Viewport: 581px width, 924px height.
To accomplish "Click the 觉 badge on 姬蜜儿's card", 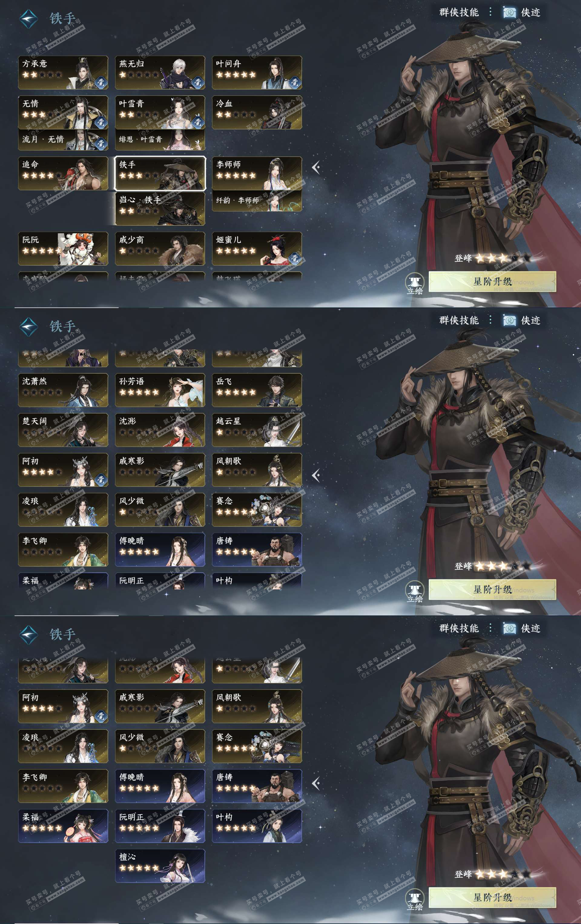I will (295, 258).
